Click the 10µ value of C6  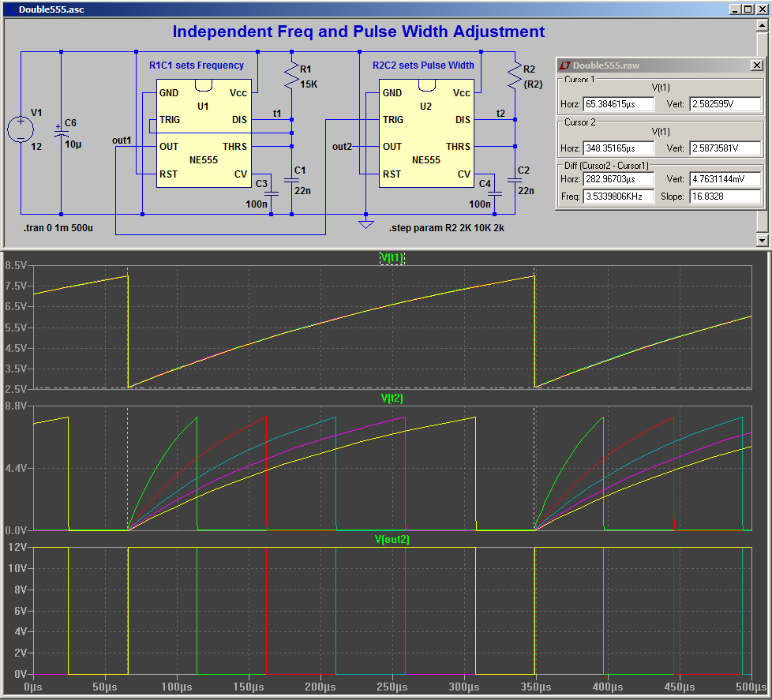click(73, 144)
